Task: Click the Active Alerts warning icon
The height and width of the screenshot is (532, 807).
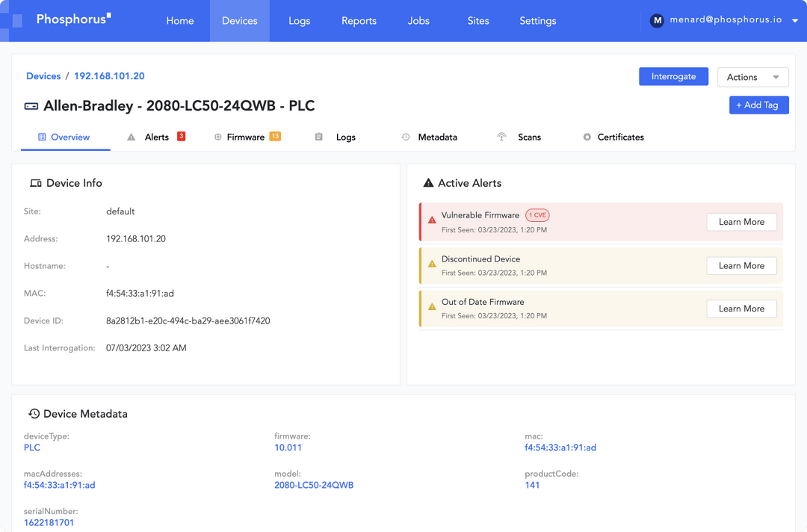Action: (427, 182)
